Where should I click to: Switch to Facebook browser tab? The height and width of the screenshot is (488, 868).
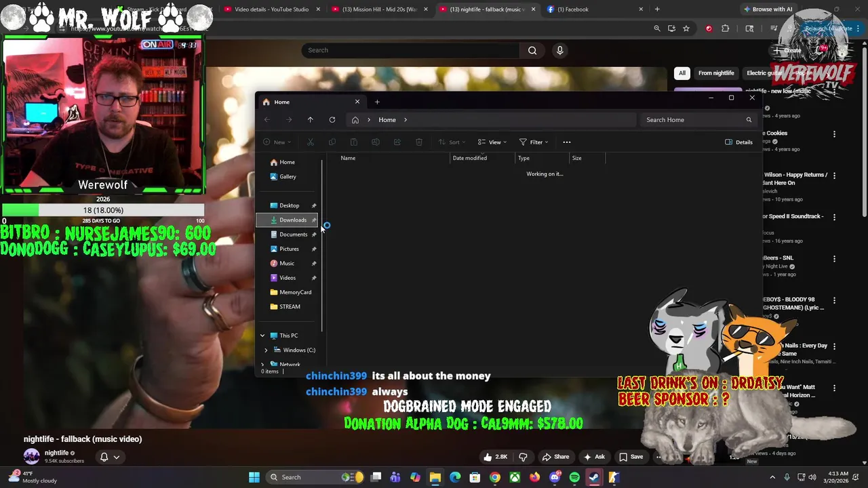point(595,9)
